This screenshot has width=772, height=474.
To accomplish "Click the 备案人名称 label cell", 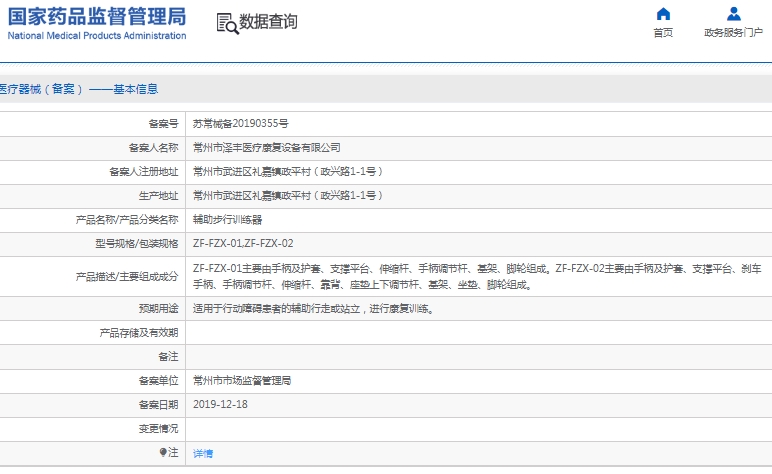I will [x=154, y=148].
